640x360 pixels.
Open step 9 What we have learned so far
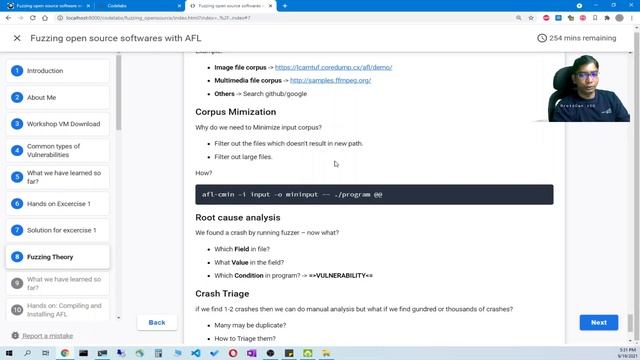pos(58,283)
